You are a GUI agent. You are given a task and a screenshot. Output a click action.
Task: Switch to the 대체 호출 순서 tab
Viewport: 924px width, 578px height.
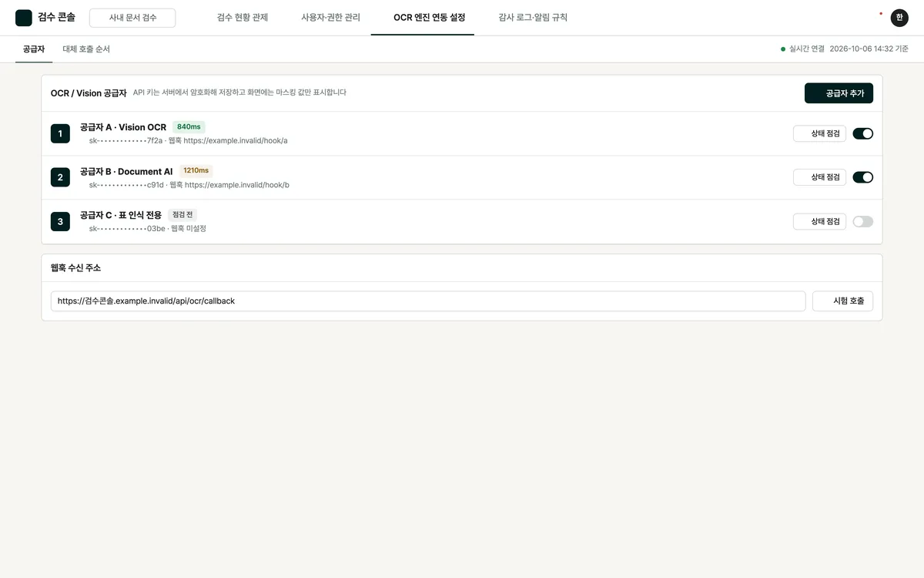coord(86,49)
